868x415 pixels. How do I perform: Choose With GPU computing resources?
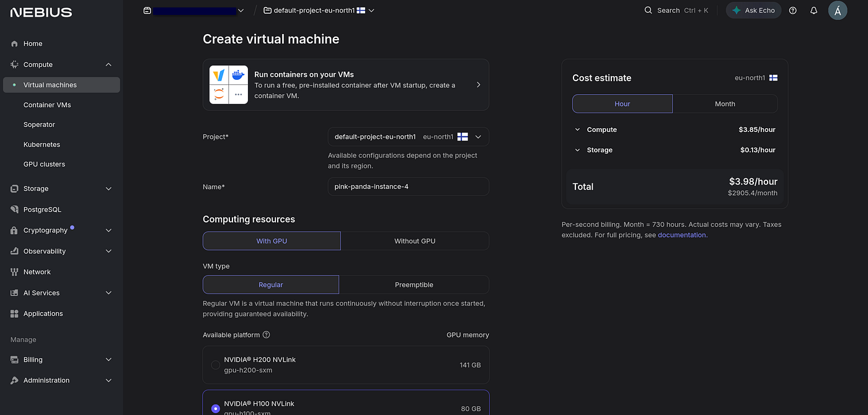point(272,241)
